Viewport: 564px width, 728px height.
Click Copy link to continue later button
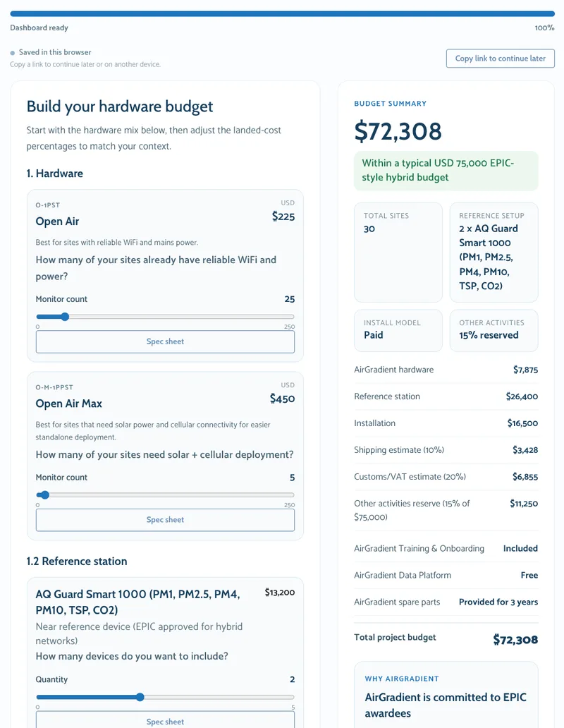click(x=500, y=59)
